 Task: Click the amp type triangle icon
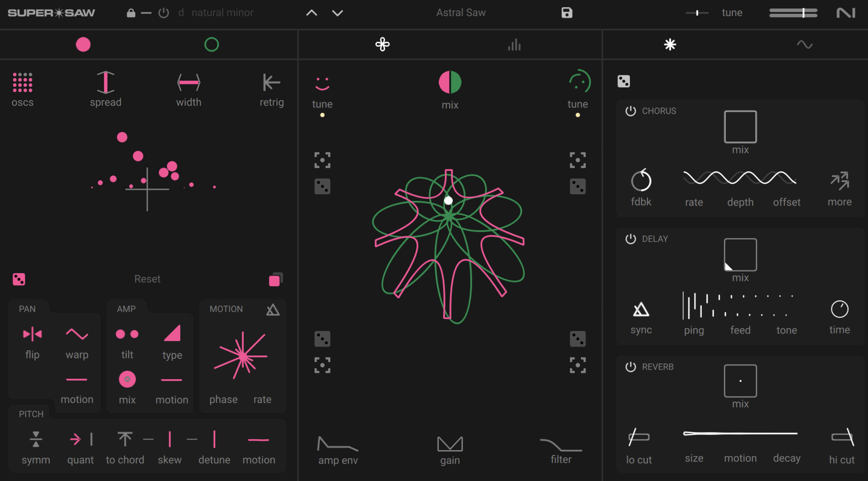[x=172, y=333]
